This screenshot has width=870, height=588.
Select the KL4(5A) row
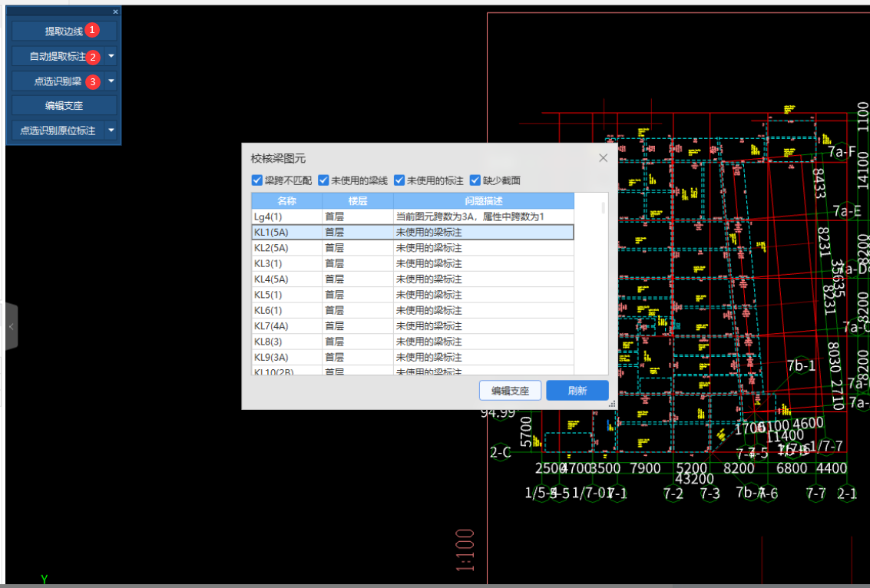pos(413,279)
